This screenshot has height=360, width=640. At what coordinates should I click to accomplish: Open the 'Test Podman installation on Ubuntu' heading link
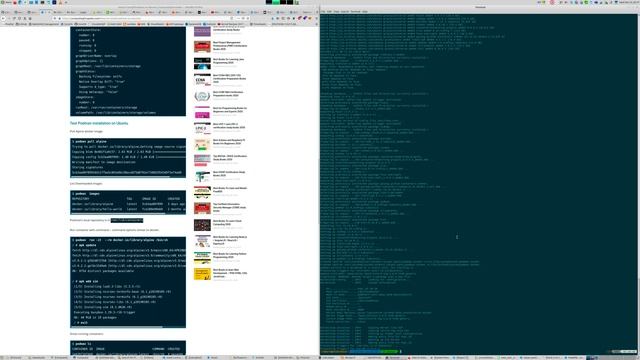pyautogui.click(x=99, y=123)
